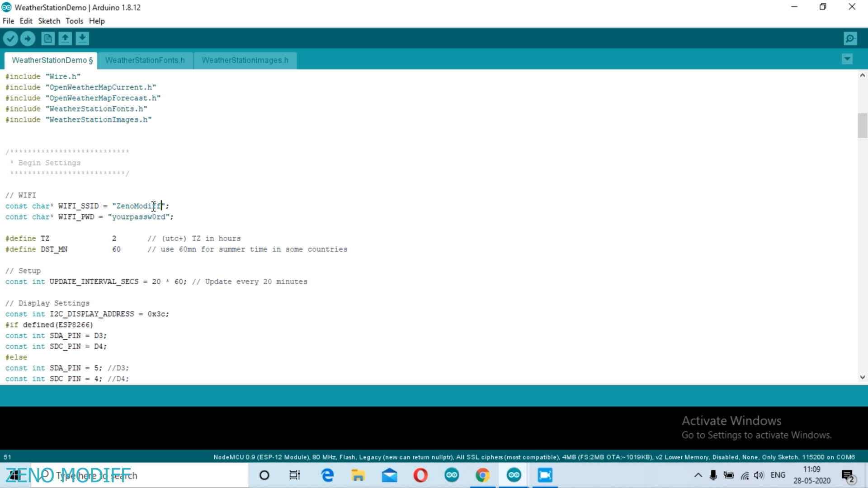Click the 0x3c display address value
This screenshot has width=868, height=488.
point(156,314)
